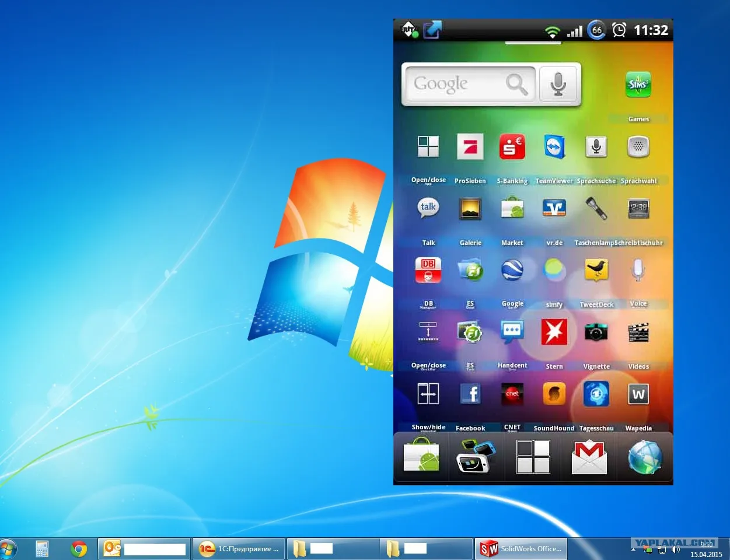Open the Sprachwahl voice dialer icon
This screenshot has width=730, height=560.
638,147
